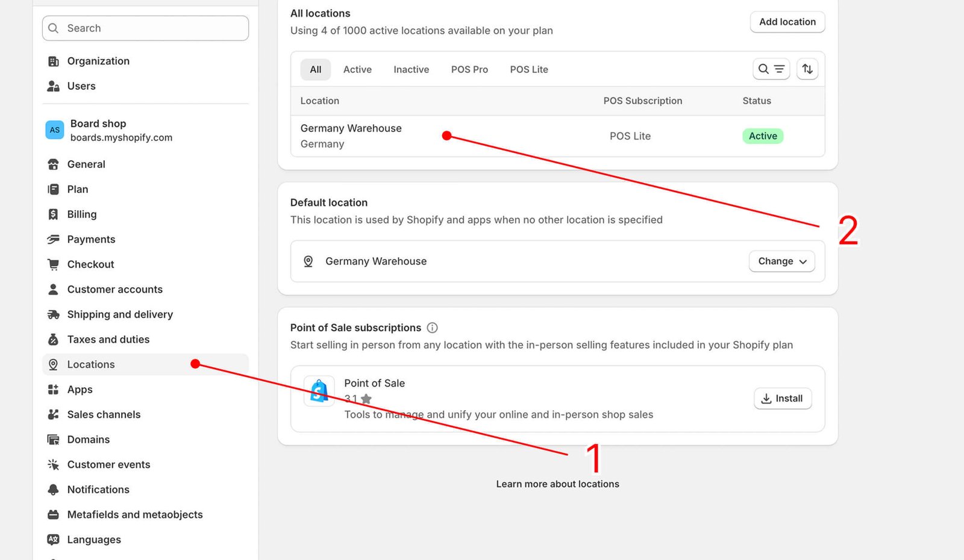
Task: Open the Users settings page
Action: (145, 86)
